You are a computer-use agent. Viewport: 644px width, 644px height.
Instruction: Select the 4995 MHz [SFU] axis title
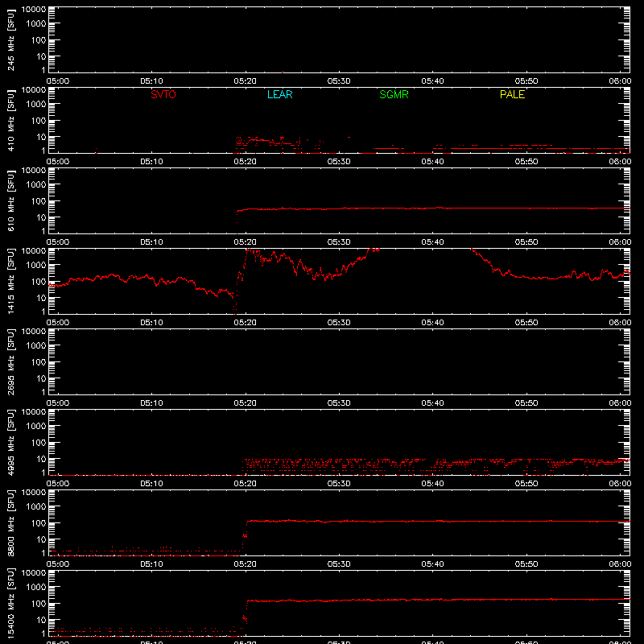10,443
